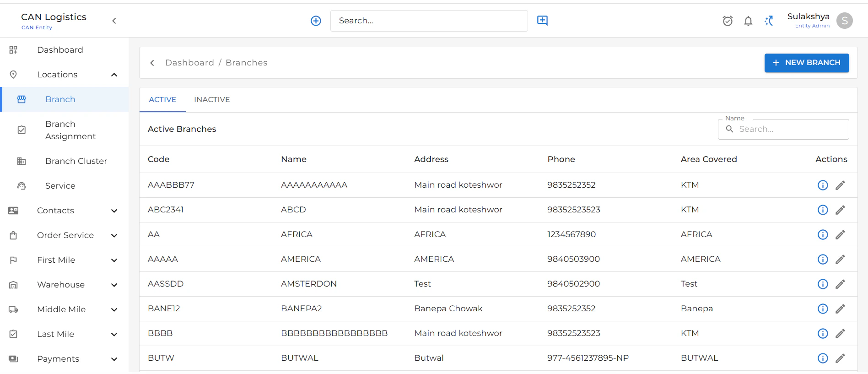Screen dimensions: 868x374
Task: Click the Address column header
Action: (x=431, y=159)
